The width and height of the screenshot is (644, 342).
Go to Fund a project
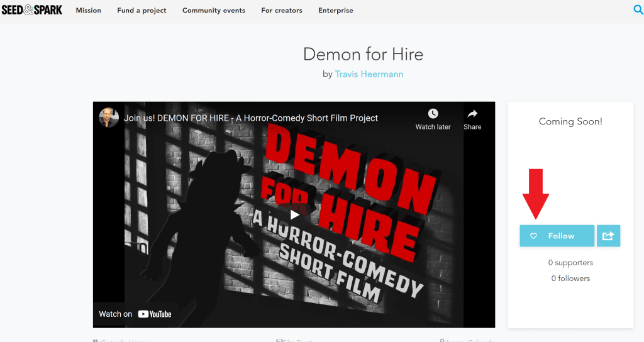coord(142,11)
